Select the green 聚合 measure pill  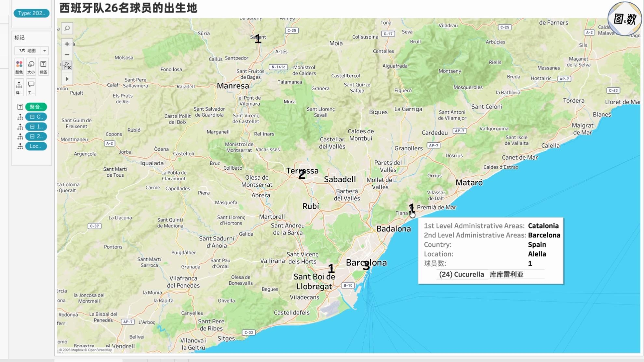pos(36,107)
